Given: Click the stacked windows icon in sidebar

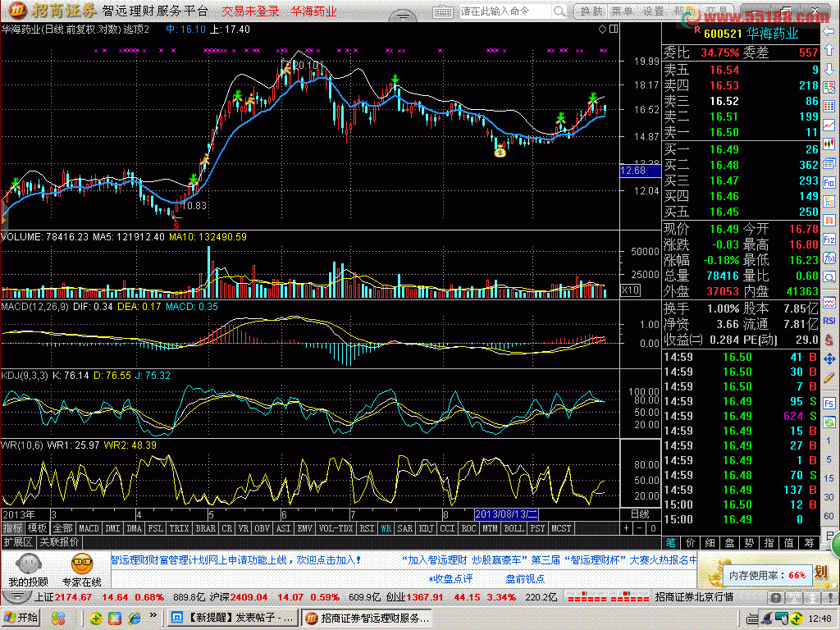Looking at the screenshot, I should (829, 163).
